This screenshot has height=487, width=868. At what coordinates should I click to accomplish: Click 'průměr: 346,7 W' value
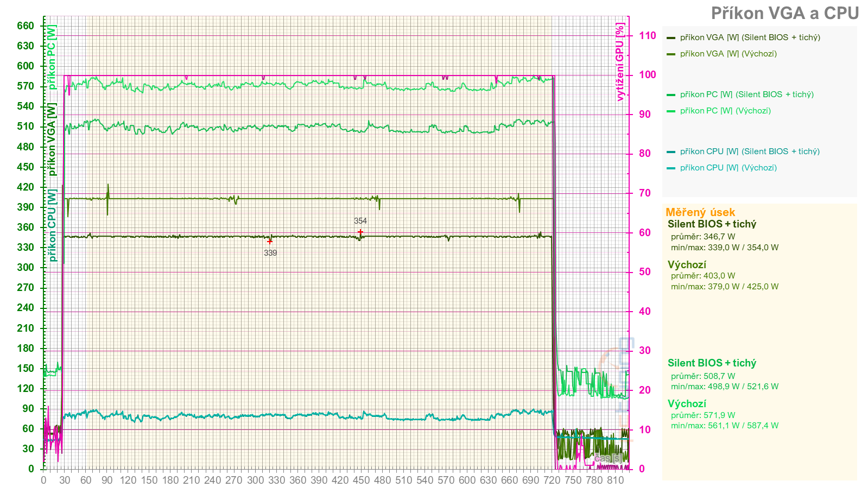point(703,237)
